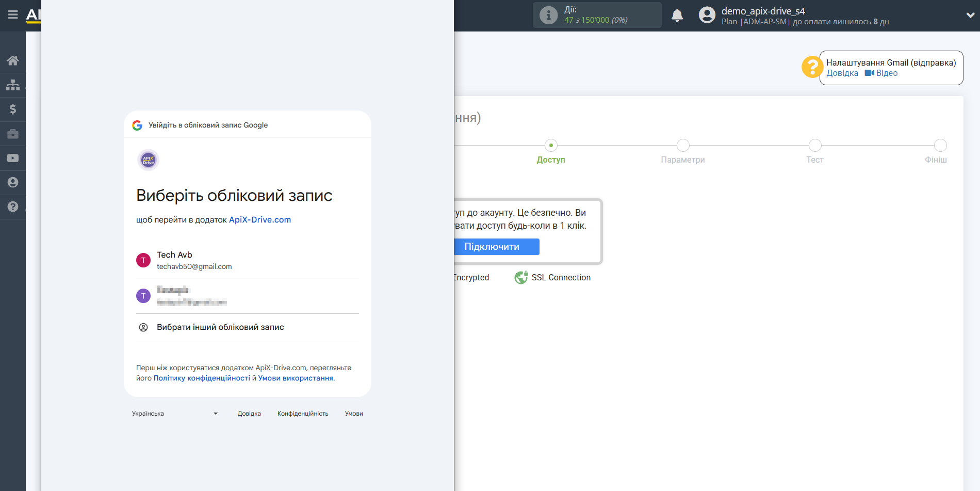Click the SSL Connection label

(x=561, y=278)
